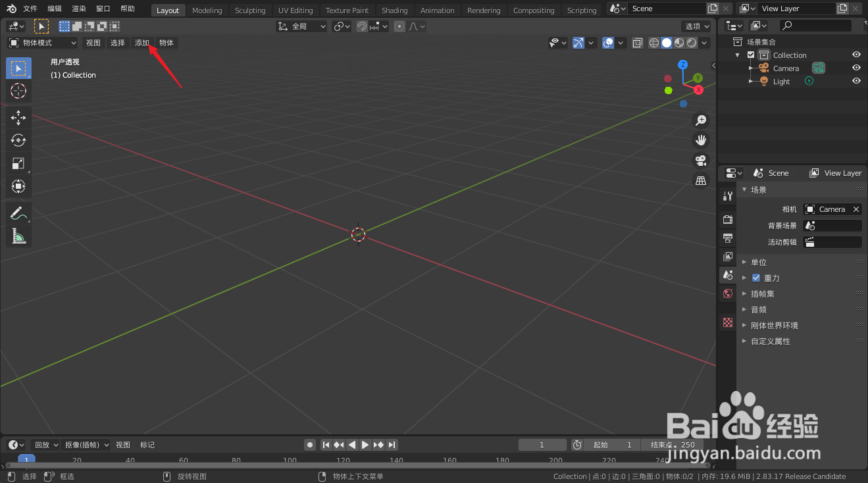Open the World properties globe tab
868x483 pixels.
pyautogui.click(x=727, y=293)
